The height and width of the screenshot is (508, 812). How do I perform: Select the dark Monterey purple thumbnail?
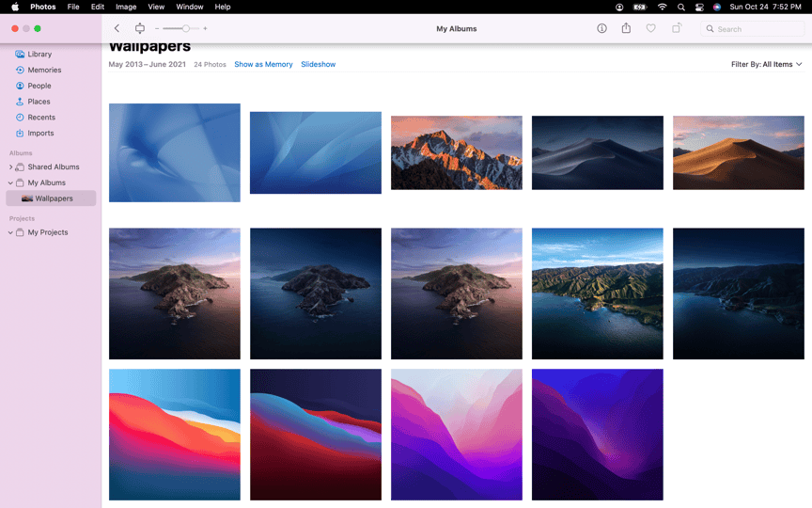597,435
